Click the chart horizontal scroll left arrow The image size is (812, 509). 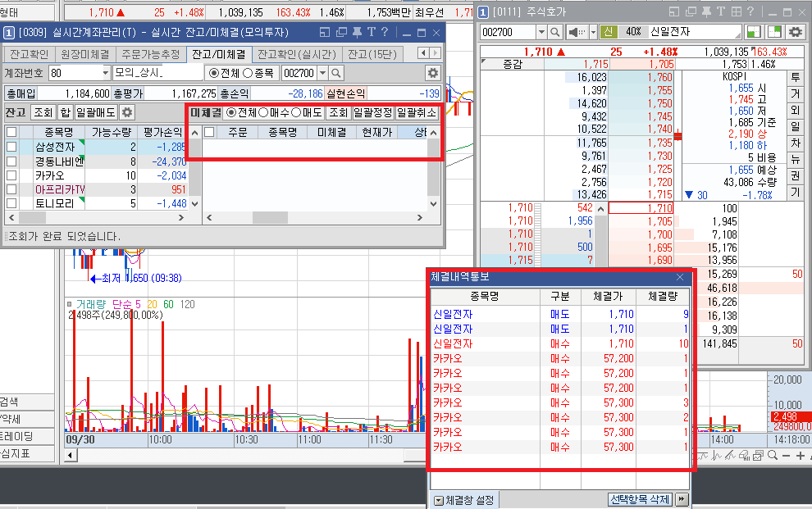71,455
